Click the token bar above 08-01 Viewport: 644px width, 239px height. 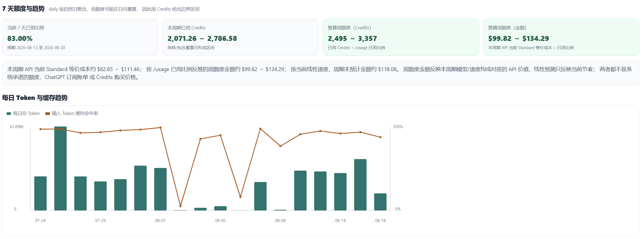[x=160, y=189]
